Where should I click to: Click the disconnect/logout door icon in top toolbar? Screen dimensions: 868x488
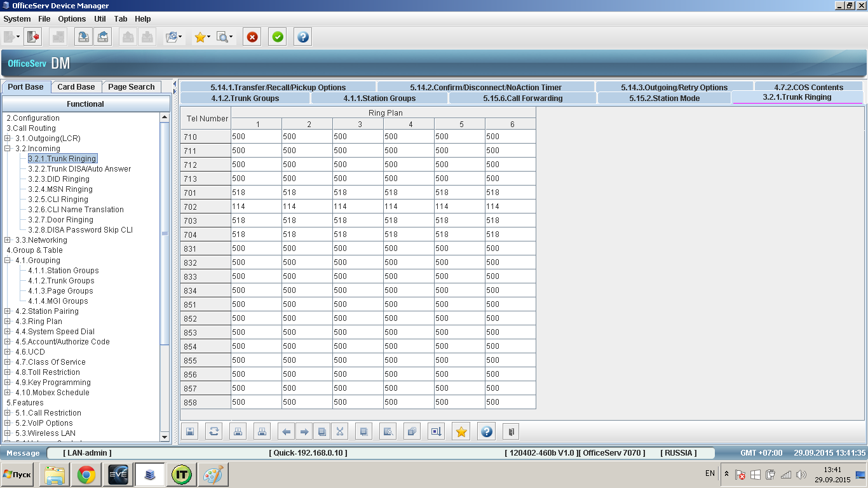click(33, 37)
